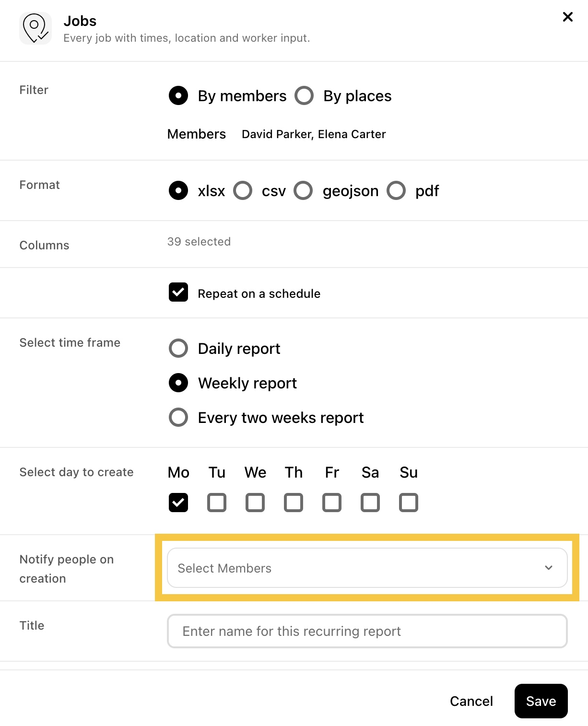Click the chevron in Select Members
This screenshot has height=726, width=588.
pyautogui.click(x=549, y=568)
